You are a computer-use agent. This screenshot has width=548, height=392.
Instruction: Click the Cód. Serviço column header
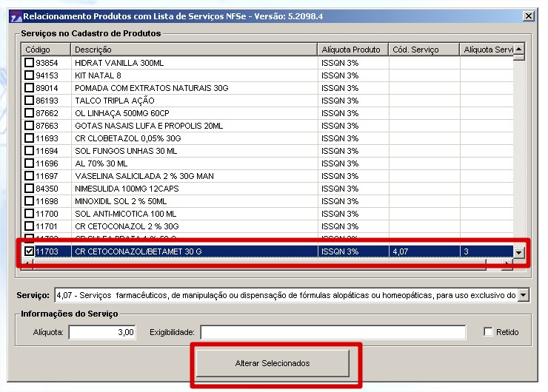click(424, 50)
